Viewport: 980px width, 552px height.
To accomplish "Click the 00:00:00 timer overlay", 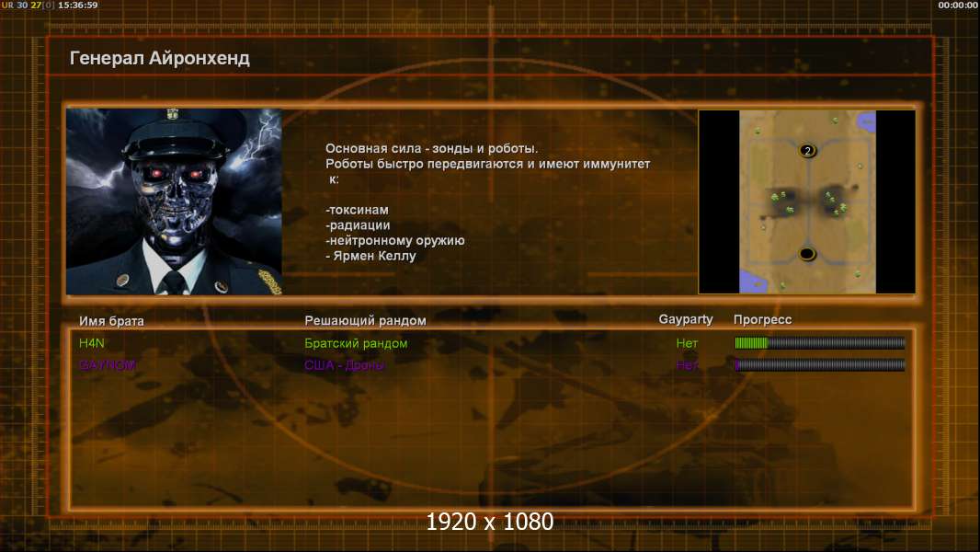I will point(958,5).
